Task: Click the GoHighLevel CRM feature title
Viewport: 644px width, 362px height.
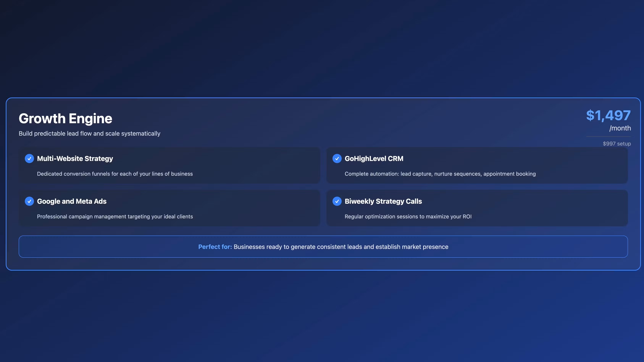Action: [x=374, y=159]
